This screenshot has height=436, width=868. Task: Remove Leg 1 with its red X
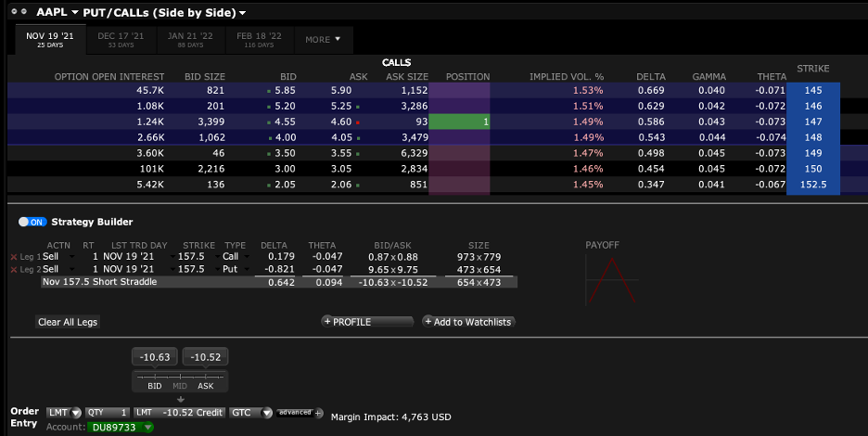coord(14,257)
